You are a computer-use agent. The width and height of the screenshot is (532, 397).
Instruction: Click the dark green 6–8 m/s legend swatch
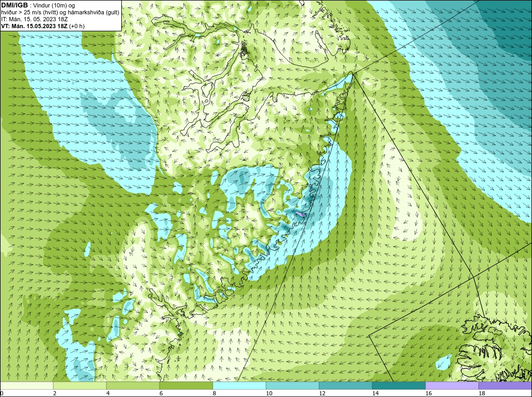pyautogui.click(x=186, y=385)
